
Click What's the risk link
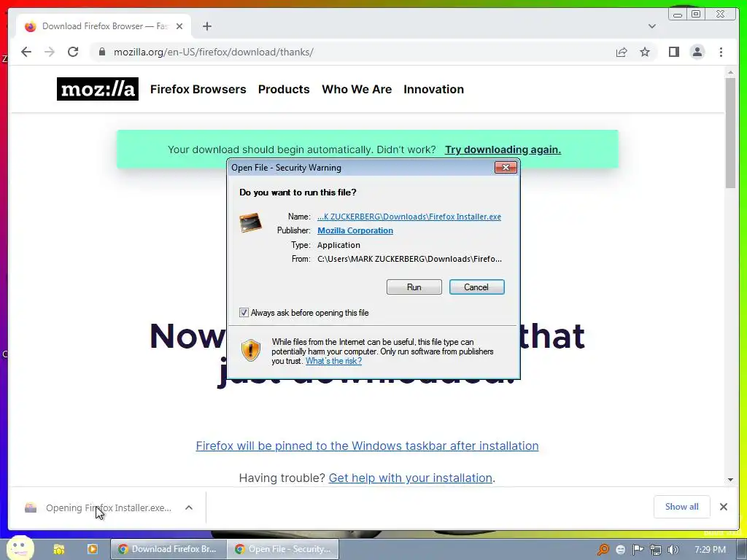tap(333, 361)
